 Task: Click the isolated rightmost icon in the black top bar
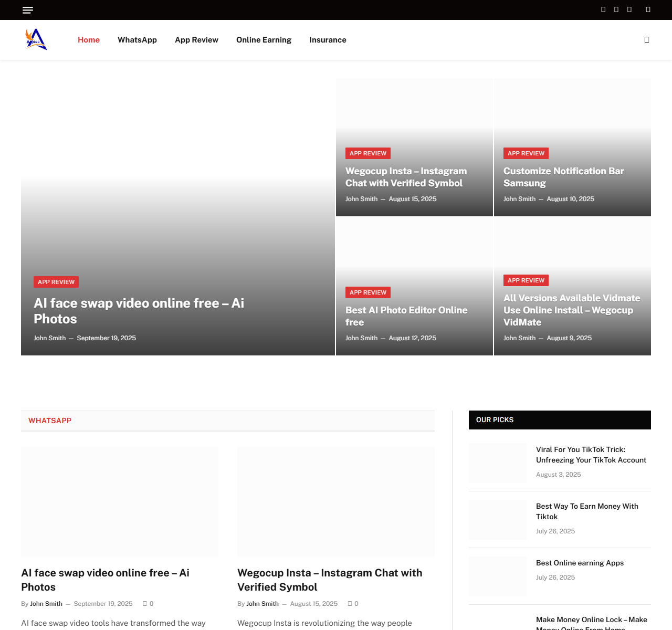click(648, 9)
